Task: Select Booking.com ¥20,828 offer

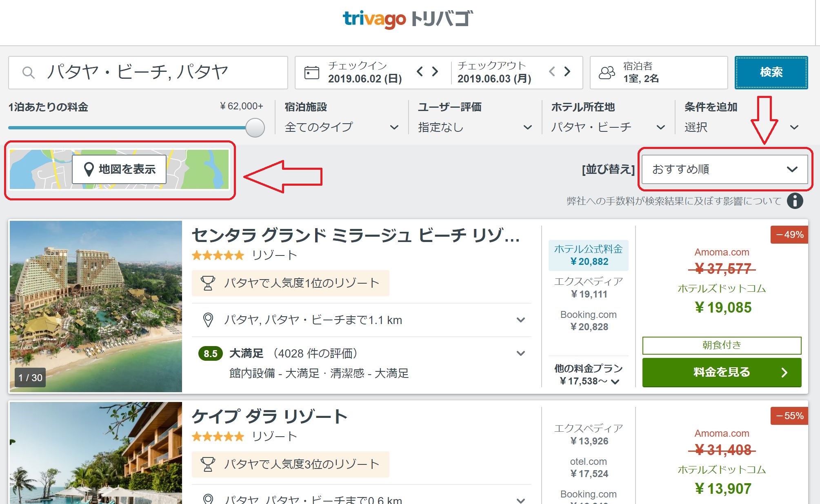Action: 588,320
